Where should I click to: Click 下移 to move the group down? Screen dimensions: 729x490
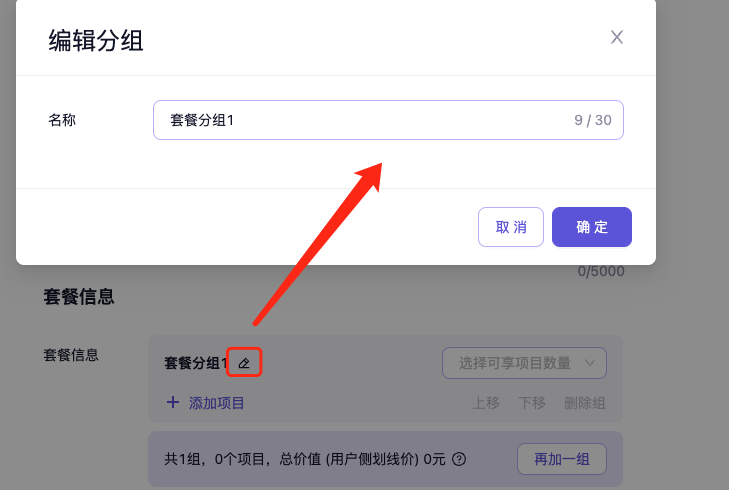532,404
